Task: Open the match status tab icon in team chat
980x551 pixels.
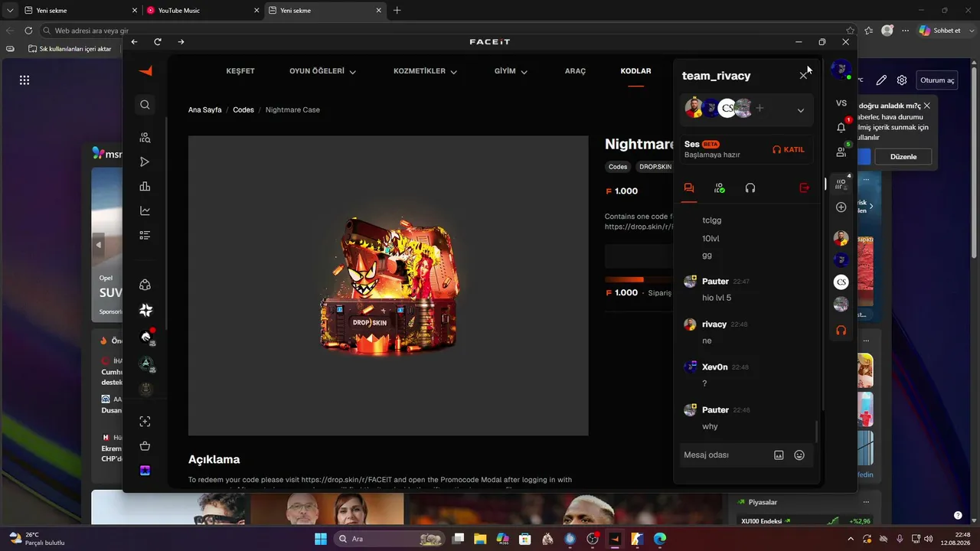Action: pyautogui.click(x=720, y=188)
